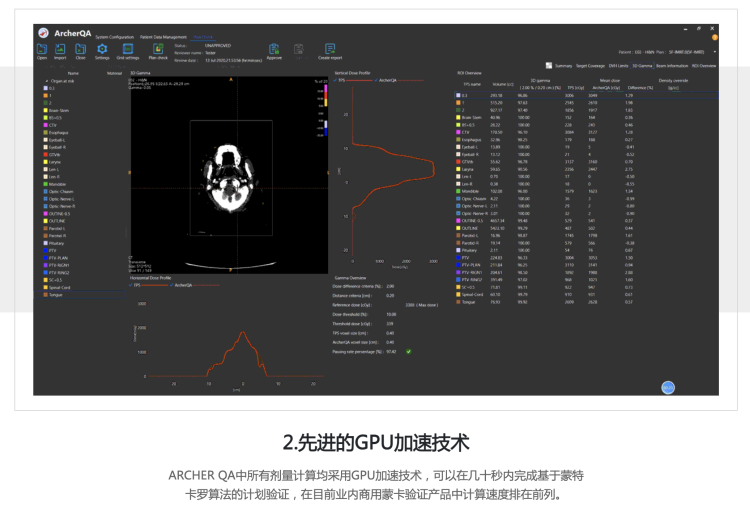The height and width of the screenshot is (520, 750).
Task: Select Larynx in the structure list
Action: click(x=55, y=162)
